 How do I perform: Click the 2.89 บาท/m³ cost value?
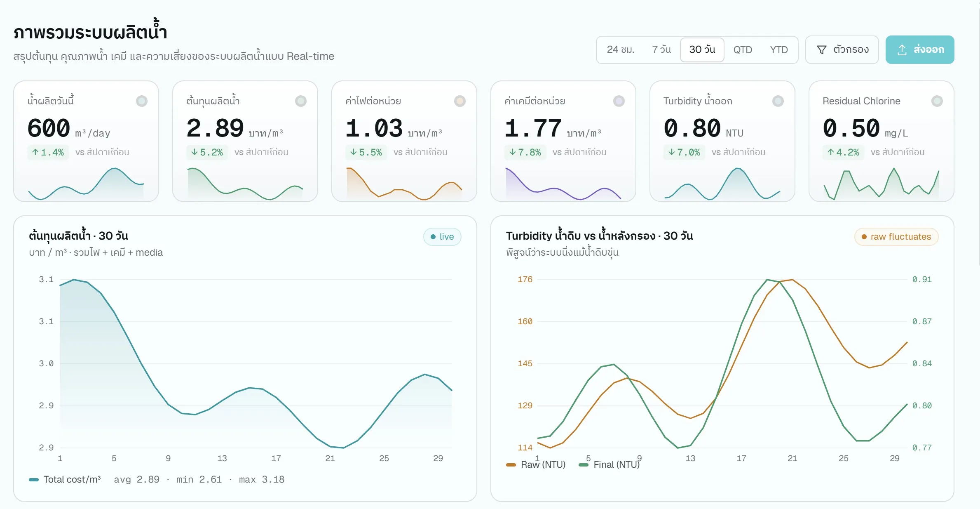click(235, 128)
